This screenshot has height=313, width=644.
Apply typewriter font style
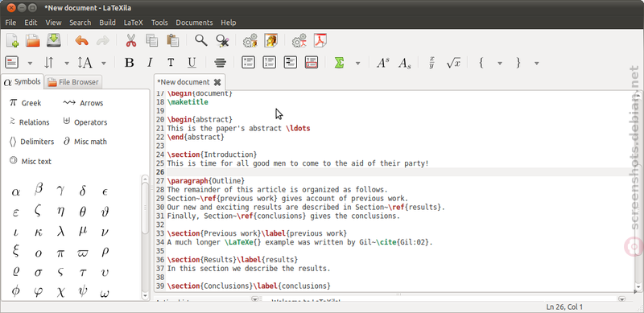(x=171, y=63)
